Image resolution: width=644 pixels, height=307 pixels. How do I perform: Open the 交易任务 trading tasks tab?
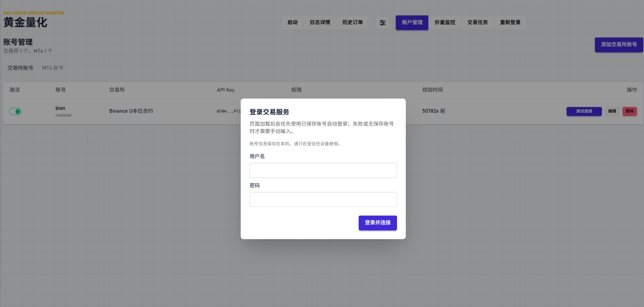tap(477, 23)
